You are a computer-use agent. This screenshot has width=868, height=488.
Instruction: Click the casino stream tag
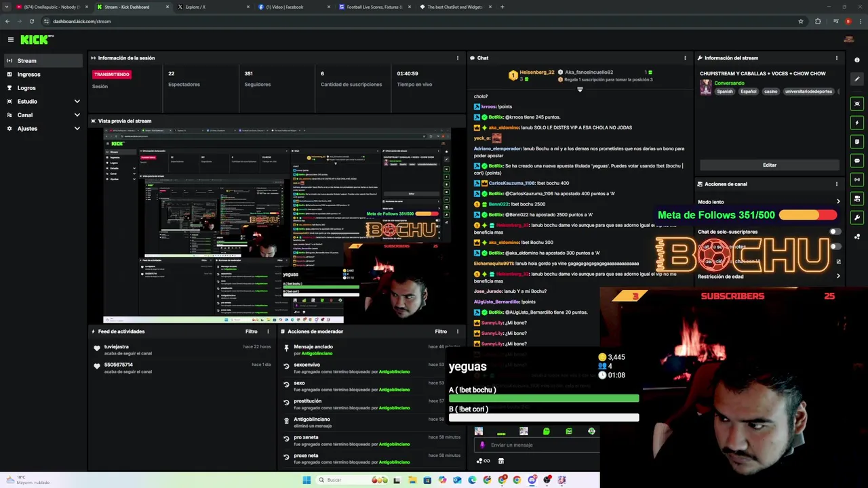[770, 91]
